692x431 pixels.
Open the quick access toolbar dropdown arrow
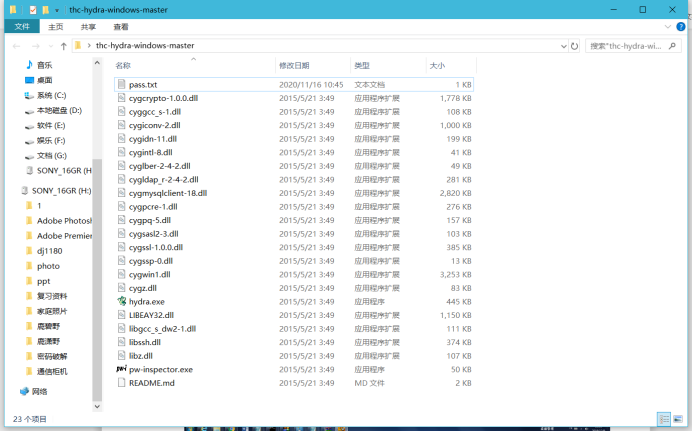point(57,10)
